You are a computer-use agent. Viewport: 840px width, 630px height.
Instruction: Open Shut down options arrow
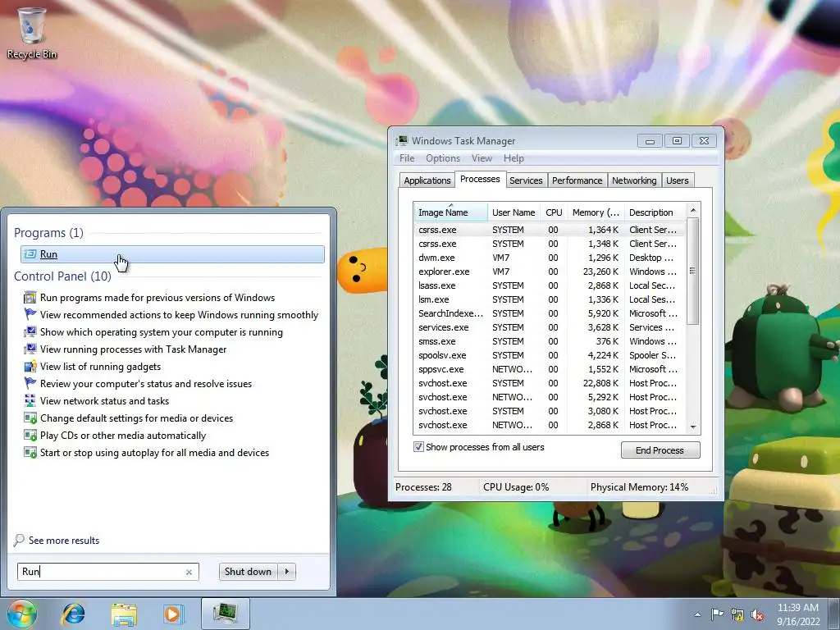click(286, 572)
